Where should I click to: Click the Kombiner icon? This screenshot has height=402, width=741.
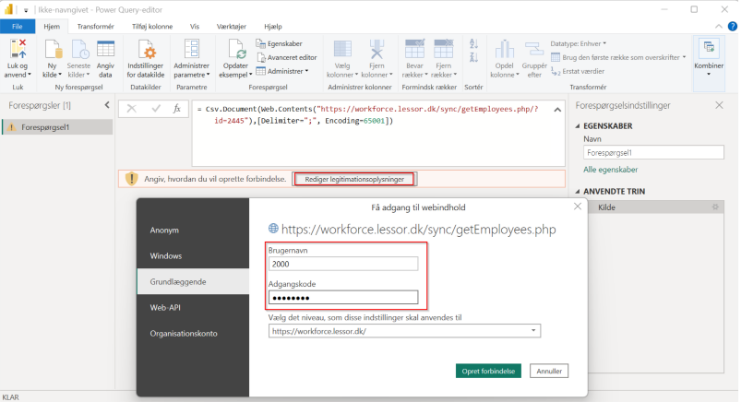708,48
